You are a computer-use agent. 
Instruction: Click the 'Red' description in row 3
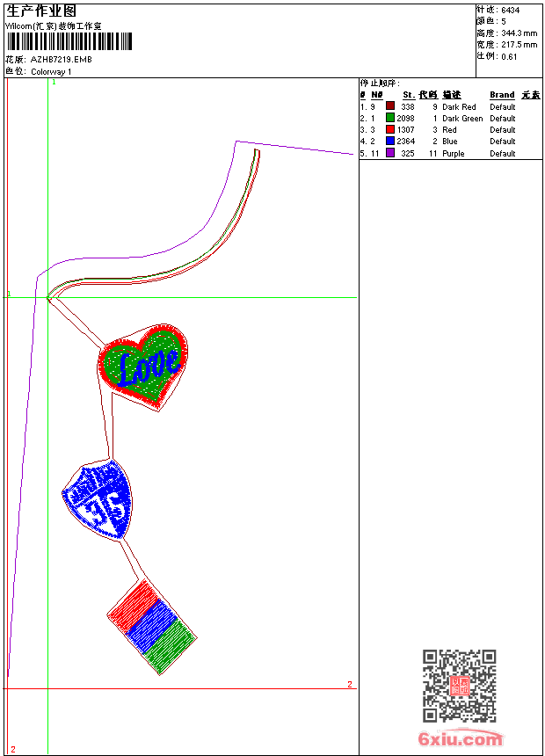point(449,130)
